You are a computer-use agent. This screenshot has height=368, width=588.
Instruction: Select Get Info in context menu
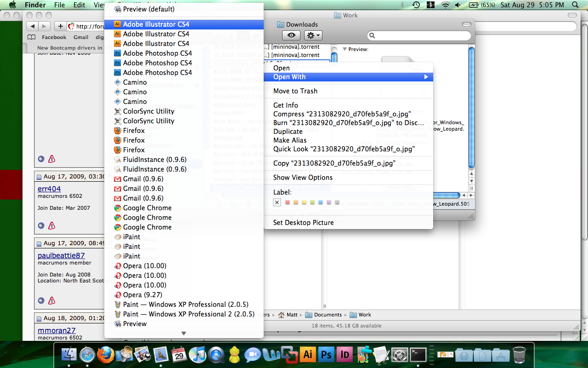tap(349, 105)
